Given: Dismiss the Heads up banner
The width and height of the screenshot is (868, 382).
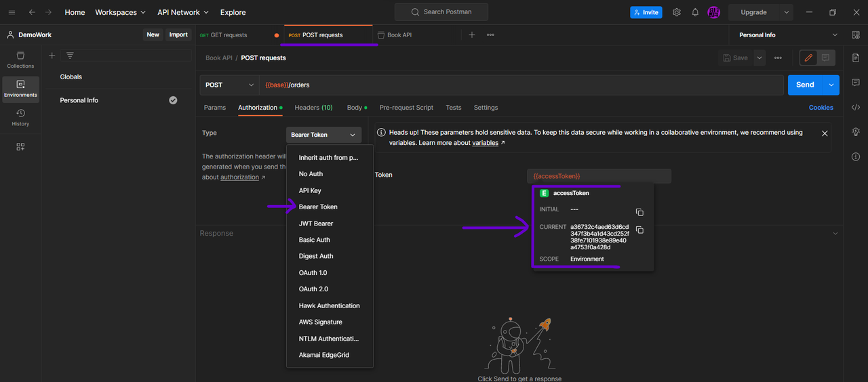Looking at the screenshot, I should [825, 133].
